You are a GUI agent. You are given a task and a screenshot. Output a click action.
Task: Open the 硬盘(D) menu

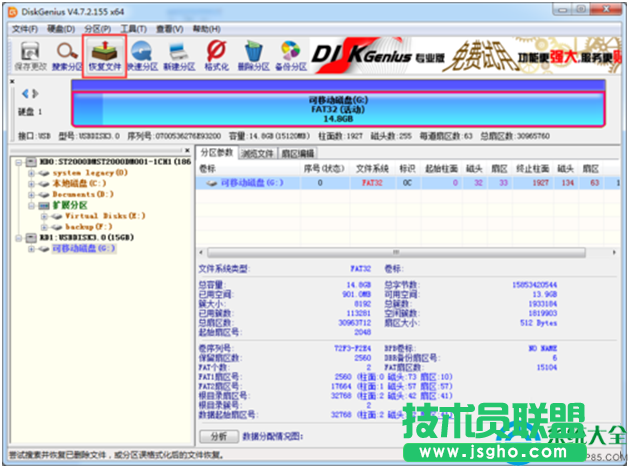click(61, 29)
